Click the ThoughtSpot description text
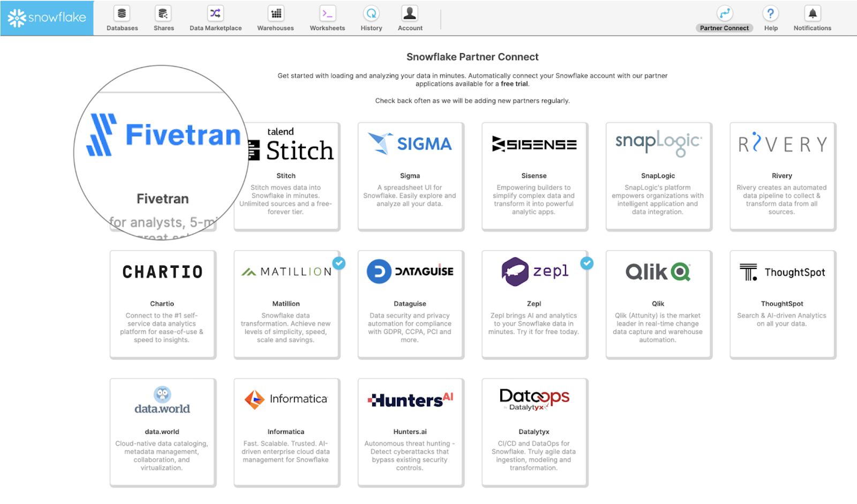The width and height of the screenshot is (857, 504). pos(781,320)
